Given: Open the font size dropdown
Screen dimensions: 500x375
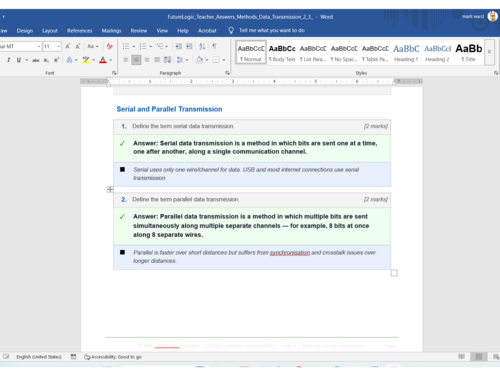Looking at the screenshot, I should pos(59,46).
